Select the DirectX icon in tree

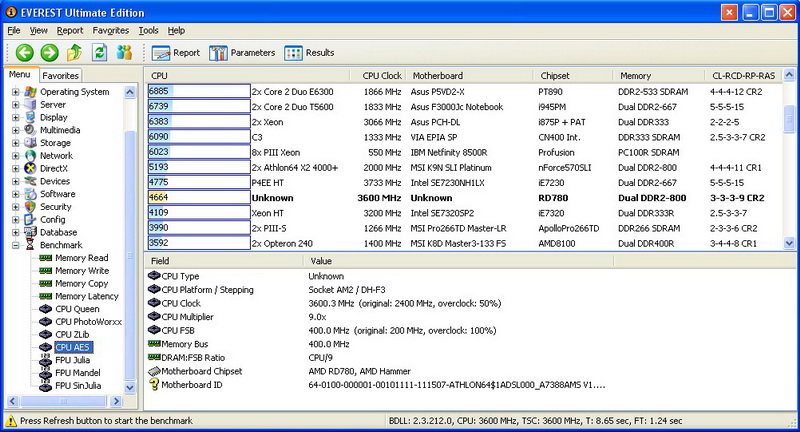pyautogui.click(x=31, y=168)
